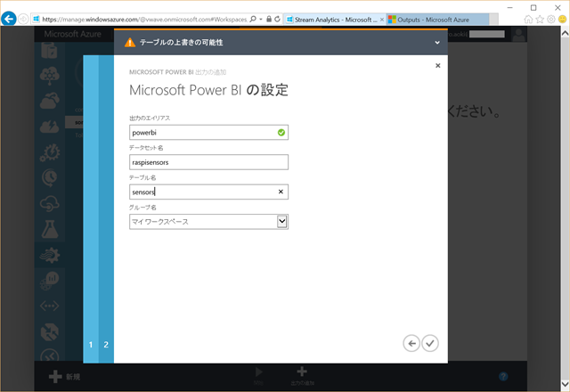Click the browser address URL field
The height and width of the screenshot is (392, 570).
pyautogui.click(x=144, y=20)
